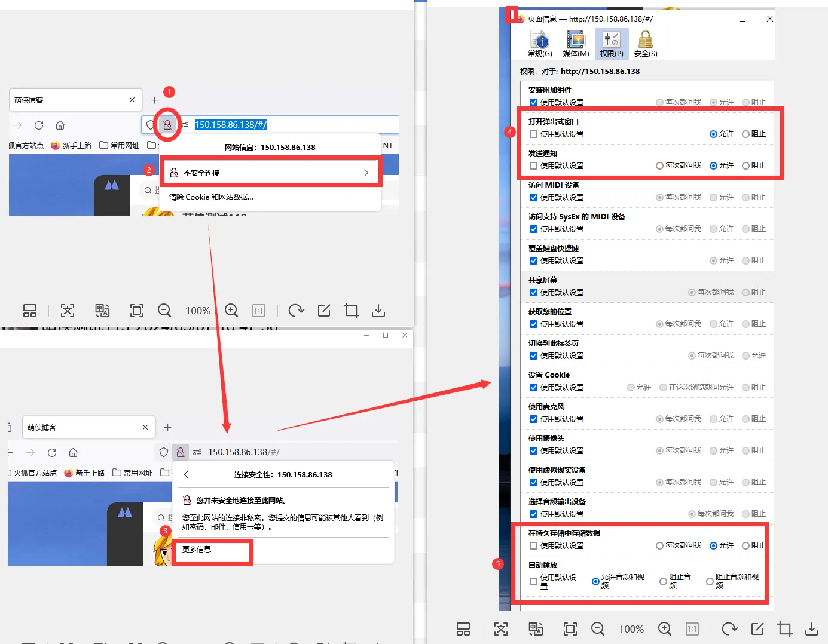Switch to the 媒体(M) tab in 页面信息

[575, 42]
